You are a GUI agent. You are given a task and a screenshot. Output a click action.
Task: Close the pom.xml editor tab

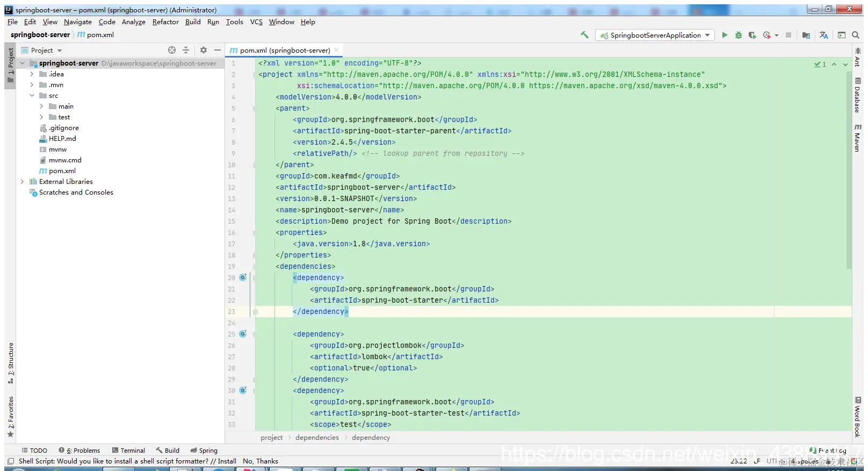336,50
